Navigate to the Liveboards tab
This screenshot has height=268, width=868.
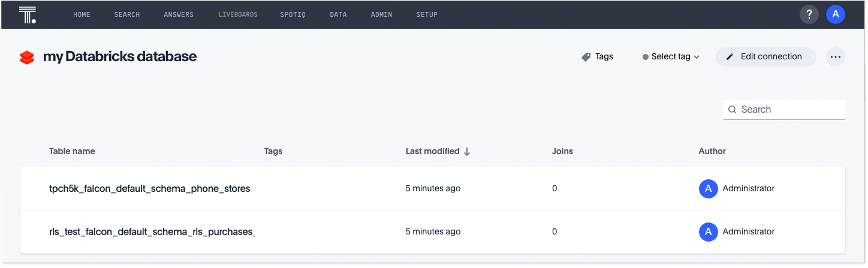pyautogui.click(x=238, y=15)
